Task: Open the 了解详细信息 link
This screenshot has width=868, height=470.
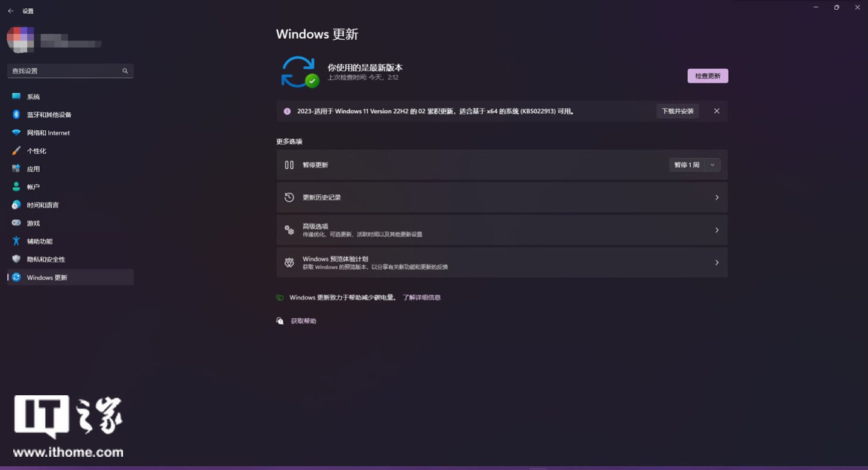Action: pyautogui.click(x=422, y=298)
